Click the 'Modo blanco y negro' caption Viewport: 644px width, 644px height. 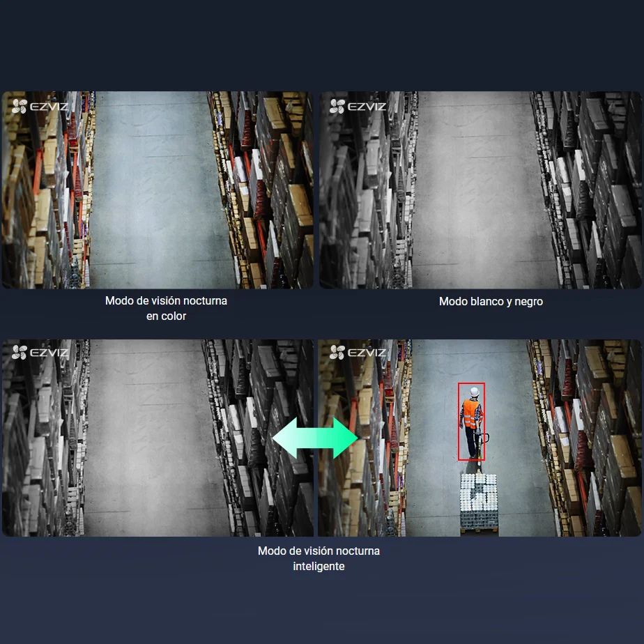pos(491,302)
